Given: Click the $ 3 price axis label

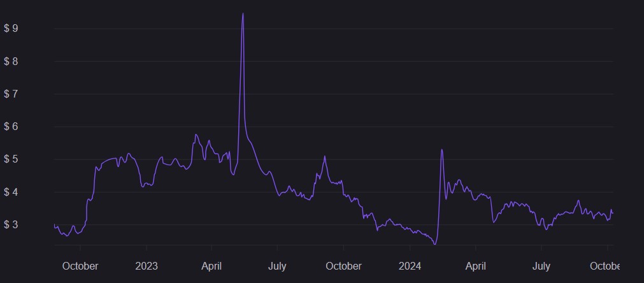Looking at the screenshot, I should pos(10,224).
